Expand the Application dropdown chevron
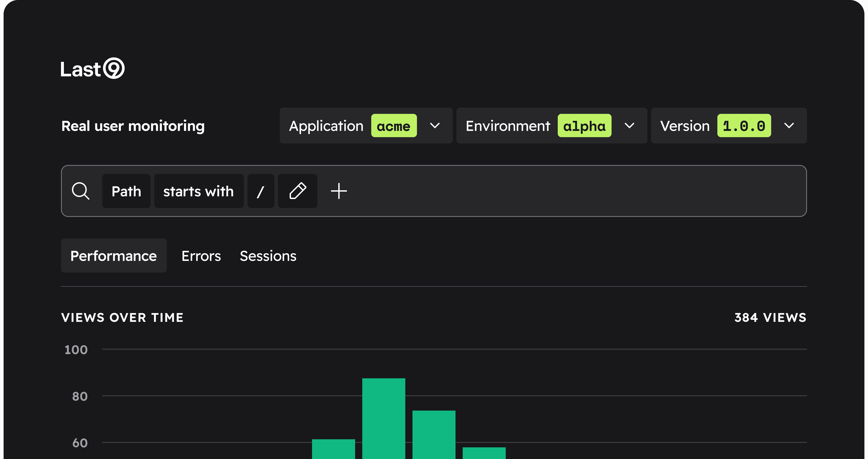 435,126
